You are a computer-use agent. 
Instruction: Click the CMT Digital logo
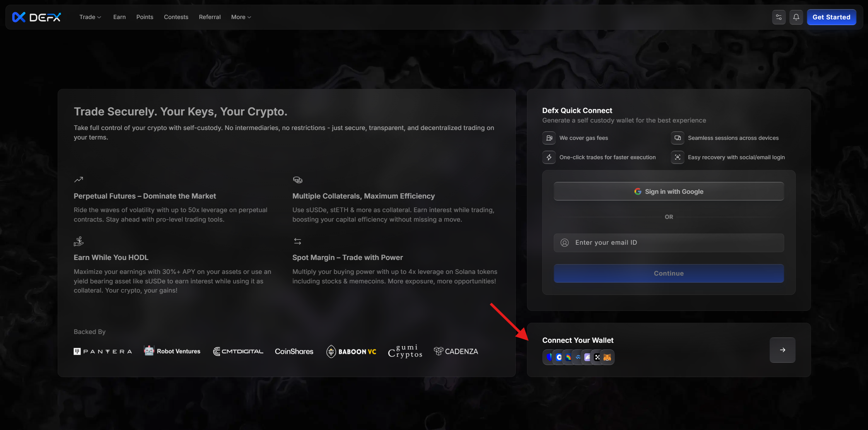click(x=238, y=351)
